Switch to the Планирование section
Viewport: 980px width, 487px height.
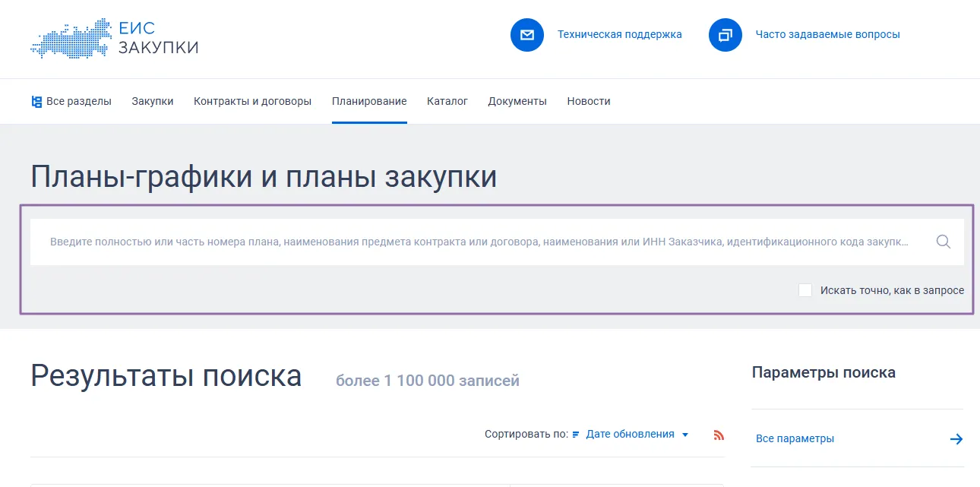tap(369, 101)
